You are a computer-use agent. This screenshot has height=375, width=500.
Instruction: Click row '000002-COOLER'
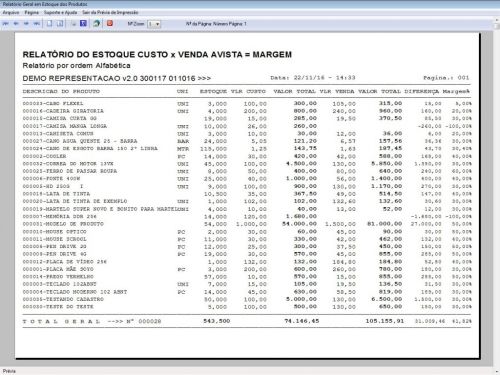click(247, 156)
